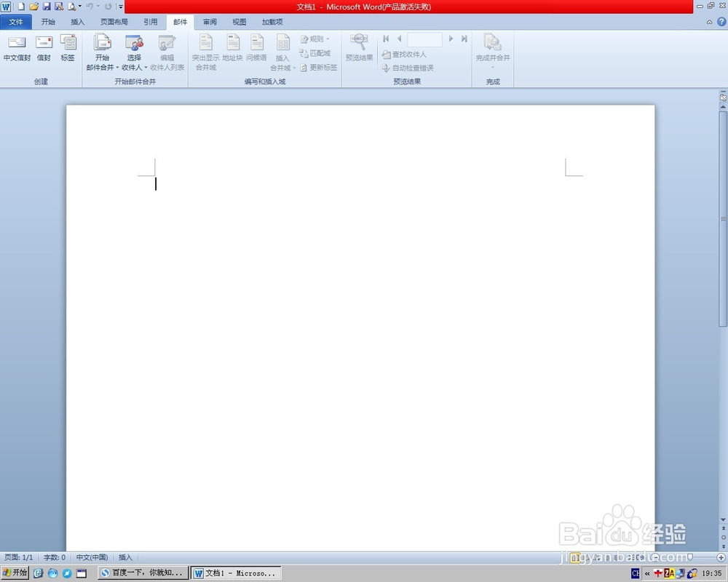Go to first record in preview results

[386, 39]
